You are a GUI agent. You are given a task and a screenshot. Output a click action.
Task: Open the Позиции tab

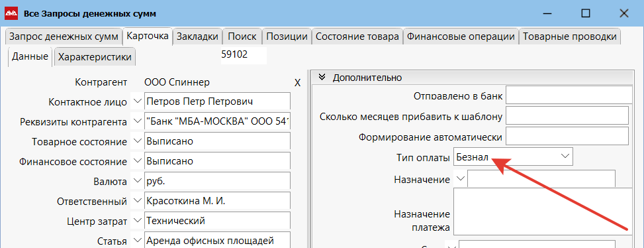(287, 36)
